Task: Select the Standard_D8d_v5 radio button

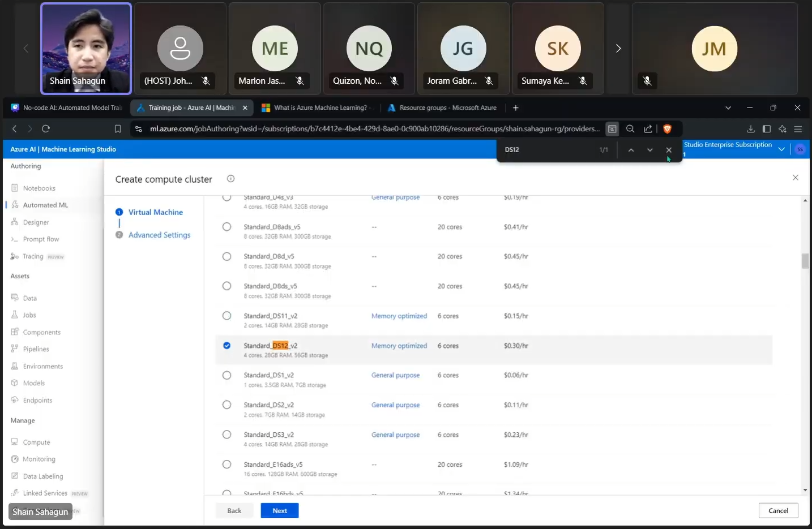Action: [226, 256]
